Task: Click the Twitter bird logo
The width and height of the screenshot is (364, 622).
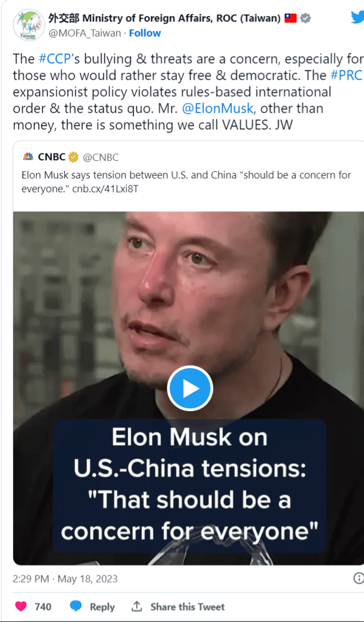Action: point(357,18)
